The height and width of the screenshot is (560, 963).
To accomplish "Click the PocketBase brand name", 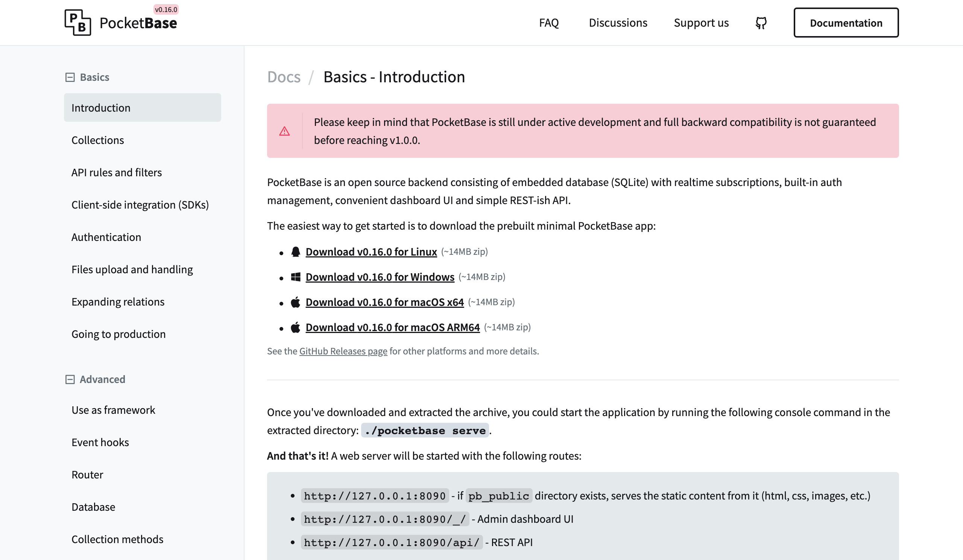I will pyautogui.click(x=138, y=23).
